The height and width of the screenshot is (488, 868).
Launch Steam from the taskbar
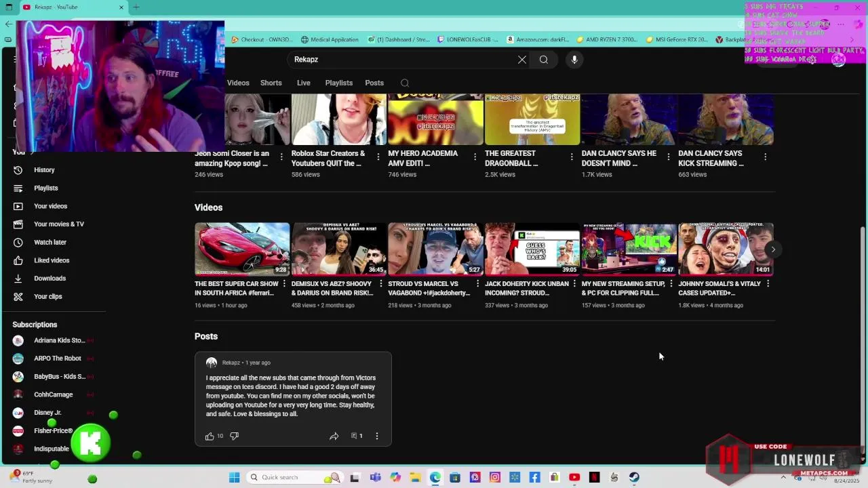[635, 478]
